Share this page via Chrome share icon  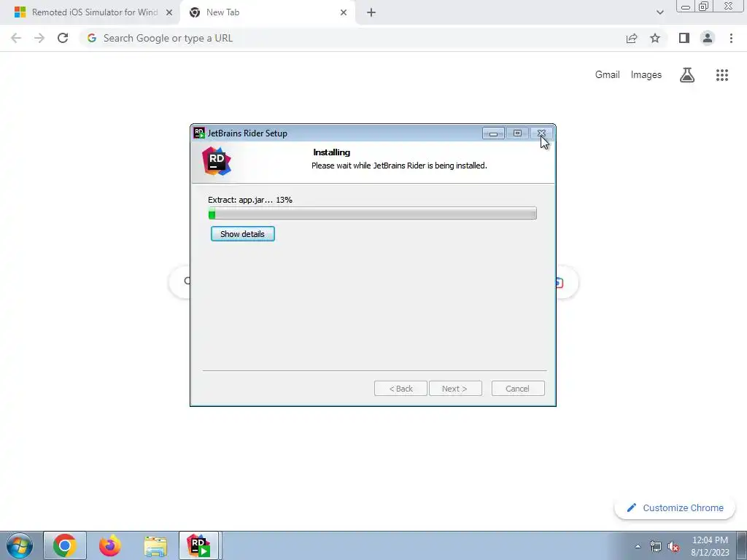coord(632,38)
